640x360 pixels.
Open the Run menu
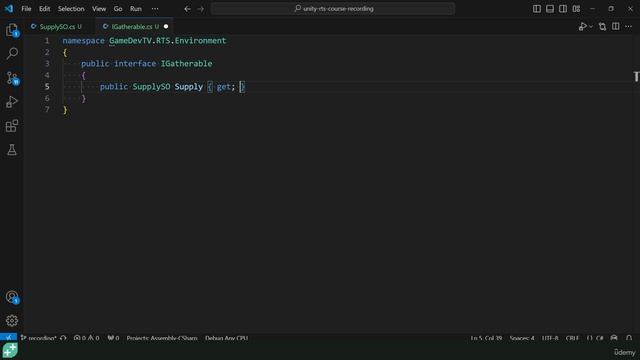(136, 9)
